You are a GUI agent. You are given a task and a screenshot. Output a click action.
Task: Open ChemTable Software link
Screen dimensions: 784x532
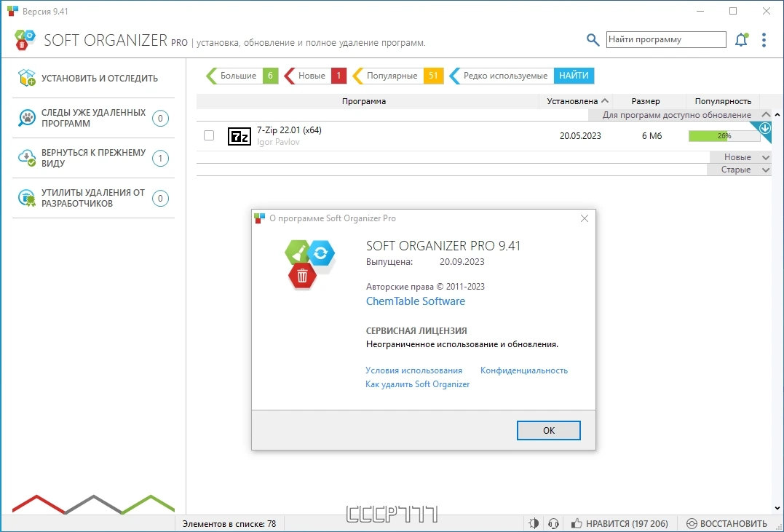(416, 301)
